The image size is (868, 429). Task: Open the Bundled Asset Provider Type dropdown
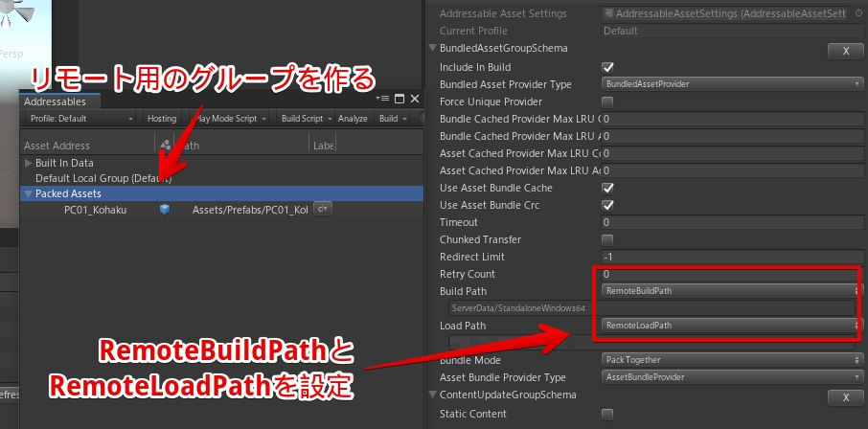(732, 84)
